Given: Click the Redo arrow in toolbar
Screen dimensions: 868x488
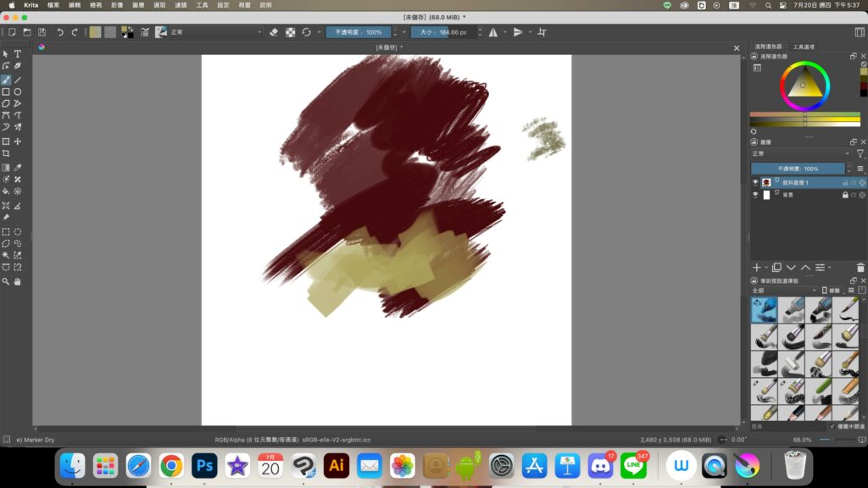Looking at the screenshot, I should [75, 32].
